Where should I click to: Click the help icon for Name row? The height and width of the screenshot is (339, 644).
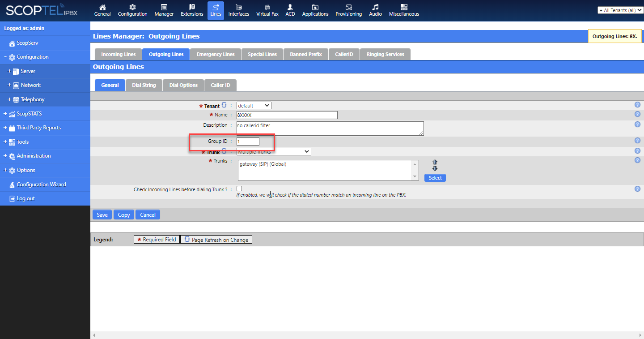pos(637,114)
